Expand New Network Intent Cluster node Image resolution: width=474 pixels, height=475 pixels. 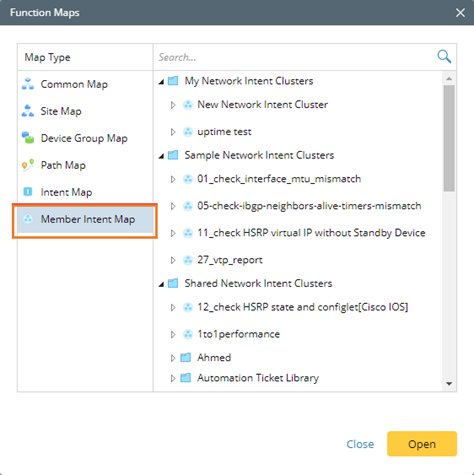pos(173,105)
